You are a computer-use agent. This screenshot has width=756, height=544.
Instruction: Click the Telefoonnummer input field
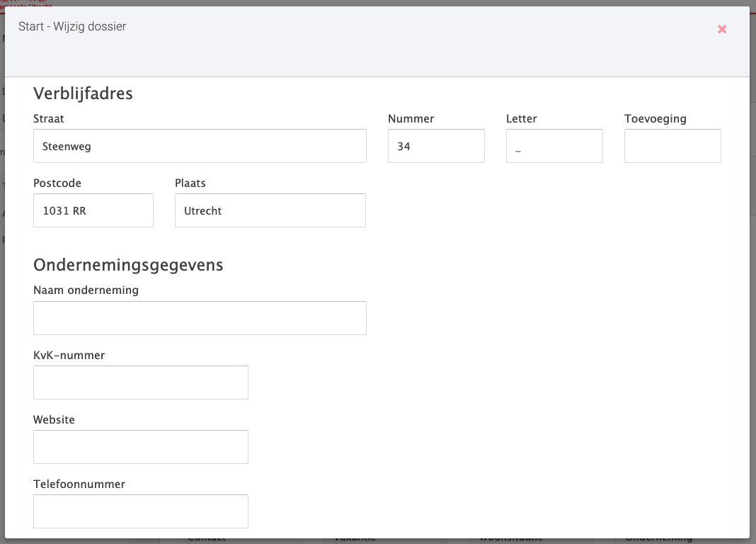point(141,511)
